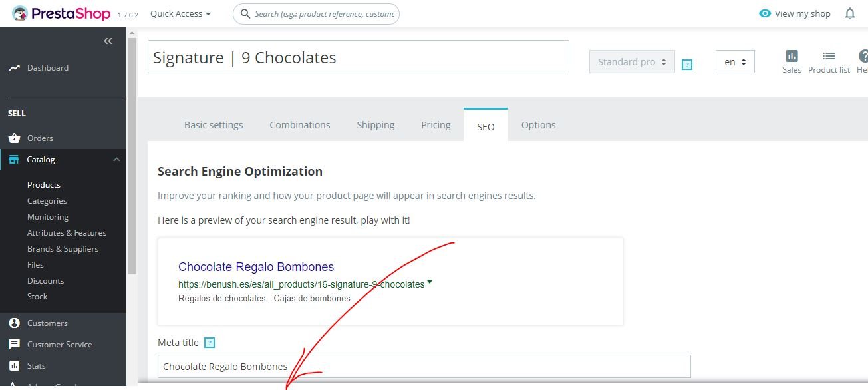Viewport: 868px width, 390px height.
Task: Open Brands & Suppliers in the sidebar
Action: pyautogui.click(x=63, y=249)
